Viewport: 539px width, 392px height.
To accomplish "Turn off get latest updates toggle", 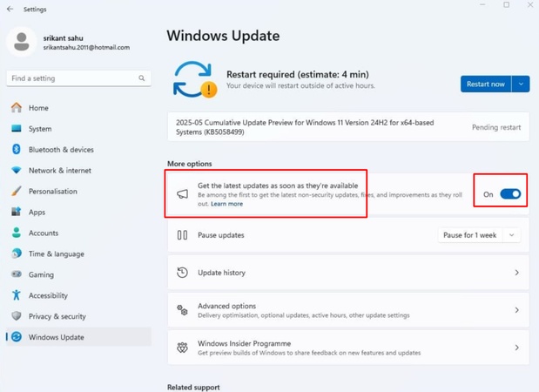I will point(510,194).
